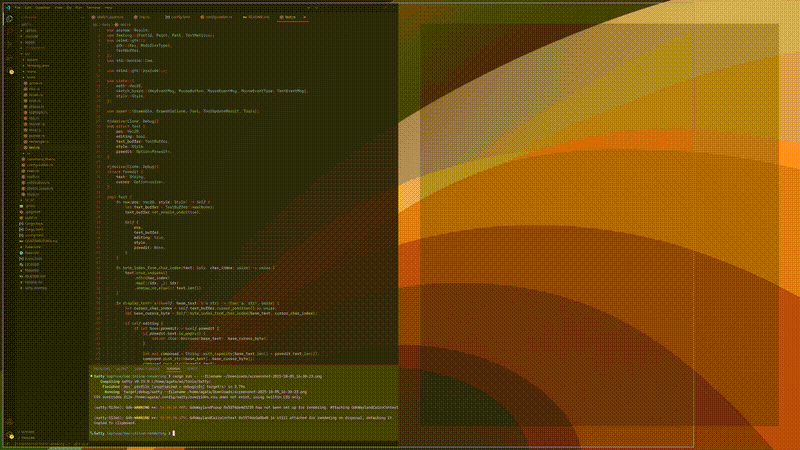Open the Run menu
The height and width of the screenshot is (450, 800).
pos(79,8)
